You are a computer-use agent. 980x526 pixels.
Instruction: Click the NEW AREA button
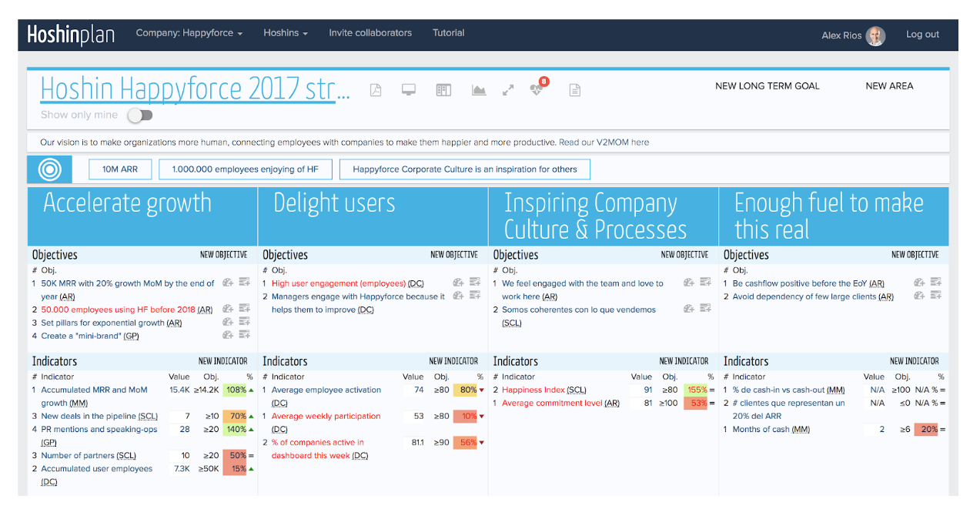click(889, 86)
